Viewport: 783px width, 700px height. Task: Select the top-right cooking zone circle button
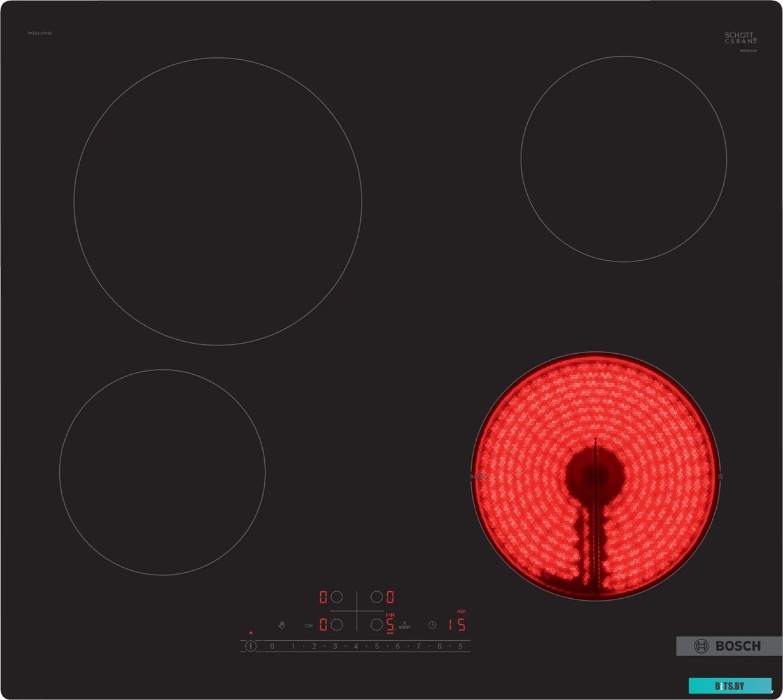click(377, 597)
